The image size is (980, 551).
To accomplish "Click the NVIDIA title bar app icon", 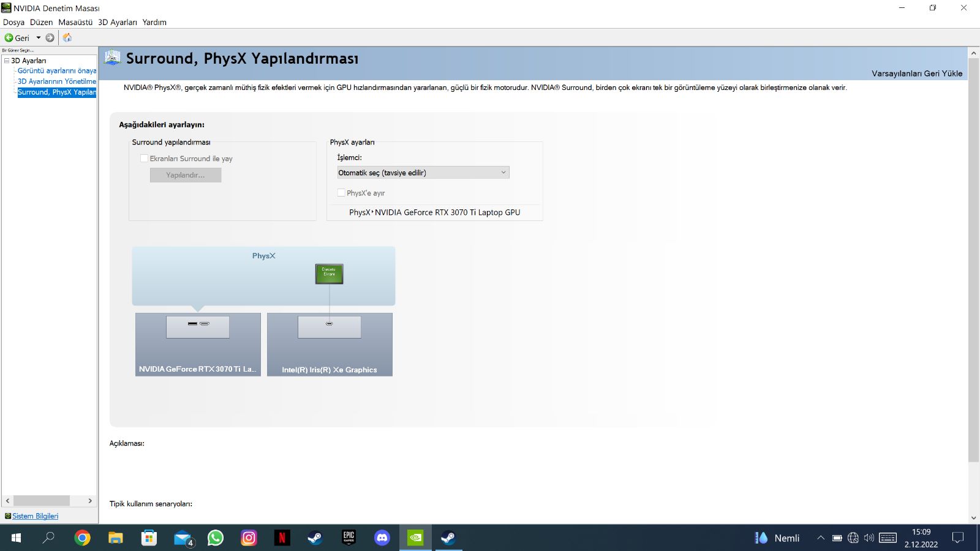I will (6, 8).
